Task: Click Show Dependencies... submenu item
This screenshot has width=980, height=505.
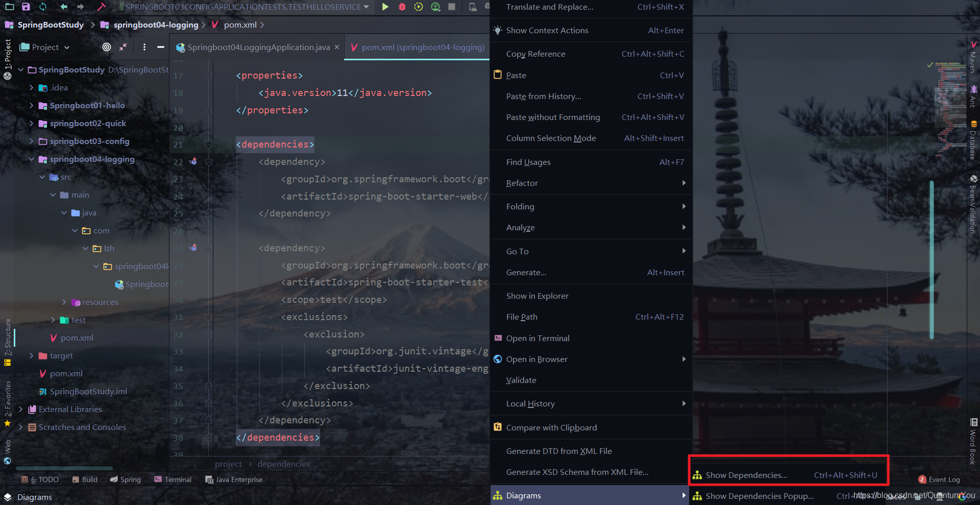Action: point(789,475)
